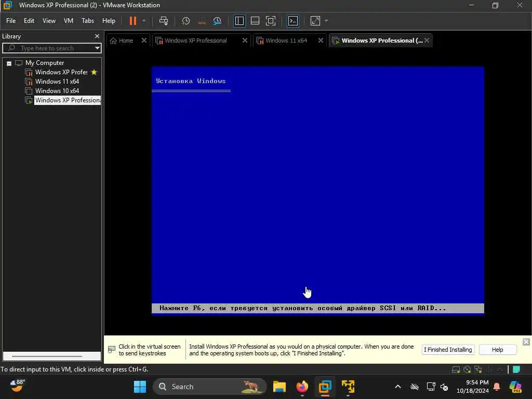Click the message log icon in the status bar
The image size is (532, 399).
[x=516, y=369]
